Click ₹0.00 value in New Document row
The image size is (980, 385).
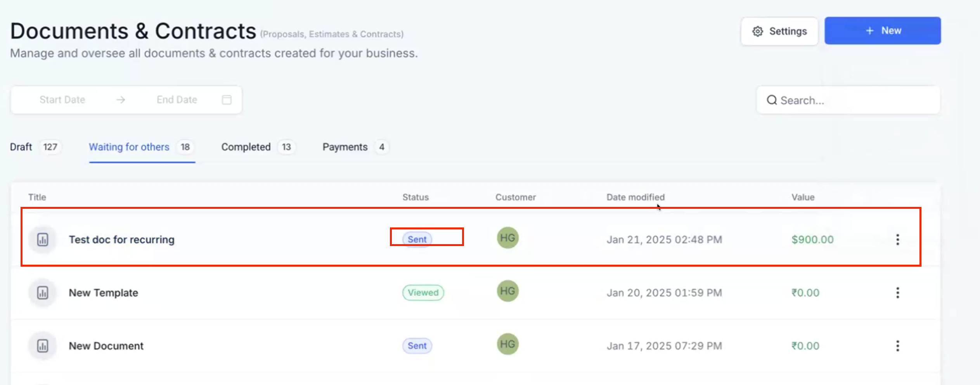805,346
